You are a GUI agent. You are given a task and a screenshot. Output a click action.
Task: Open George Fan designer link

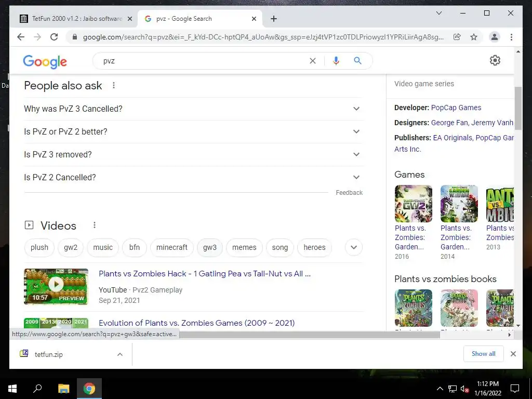[x=450, y=123]
